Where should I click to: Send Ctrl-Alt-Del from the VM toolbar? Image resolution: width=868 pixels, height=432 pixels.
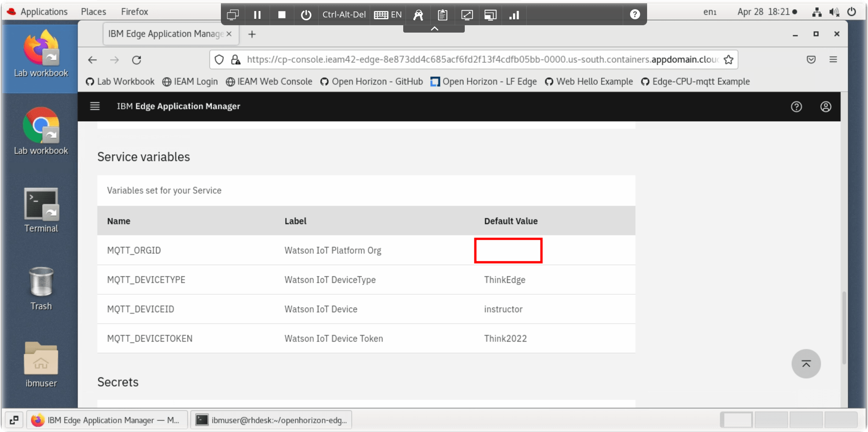[344, 15]
